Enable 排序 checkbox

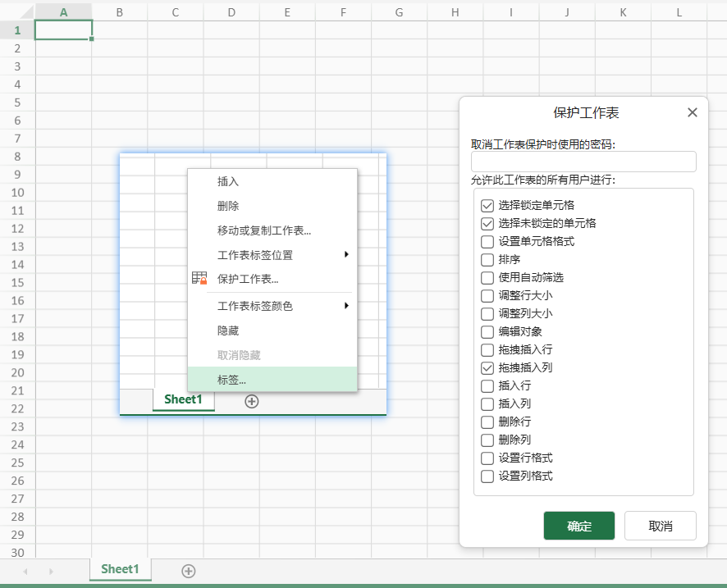(x=487, y=259)
